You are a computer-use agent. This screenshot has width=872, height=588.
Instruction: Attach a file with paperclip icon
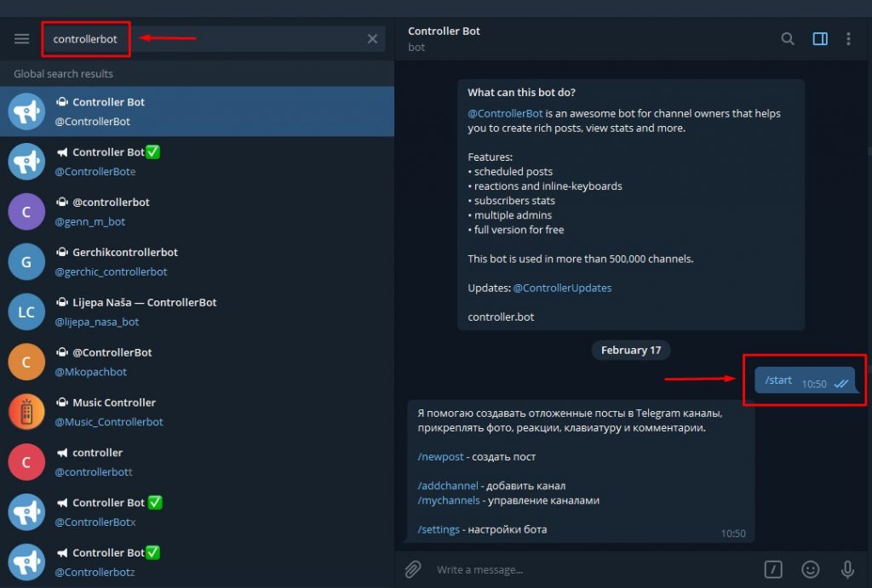tap(413, 569)
